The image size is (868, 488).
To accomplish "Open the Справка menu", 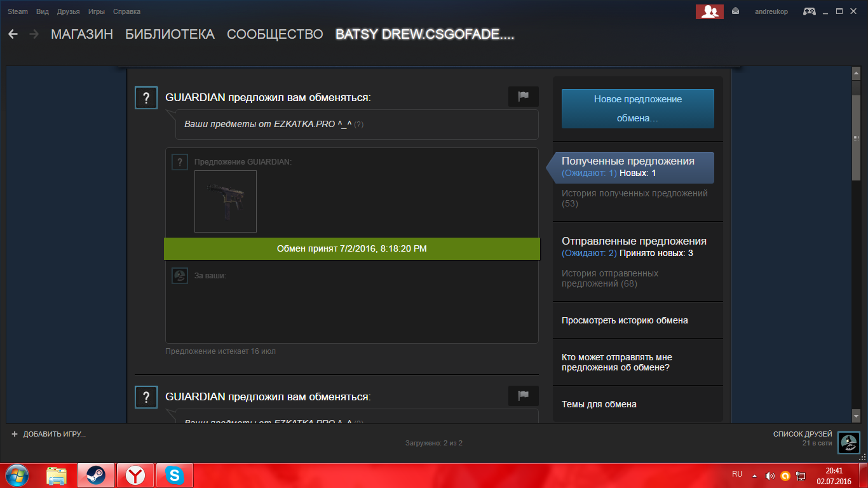I will [126, 11].
